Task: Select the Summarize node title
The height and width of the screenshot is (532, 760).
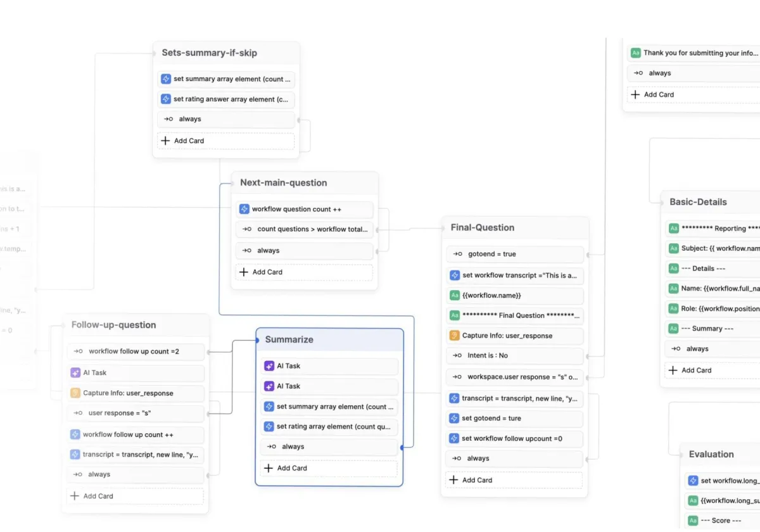Action: (x=289, y=339)
